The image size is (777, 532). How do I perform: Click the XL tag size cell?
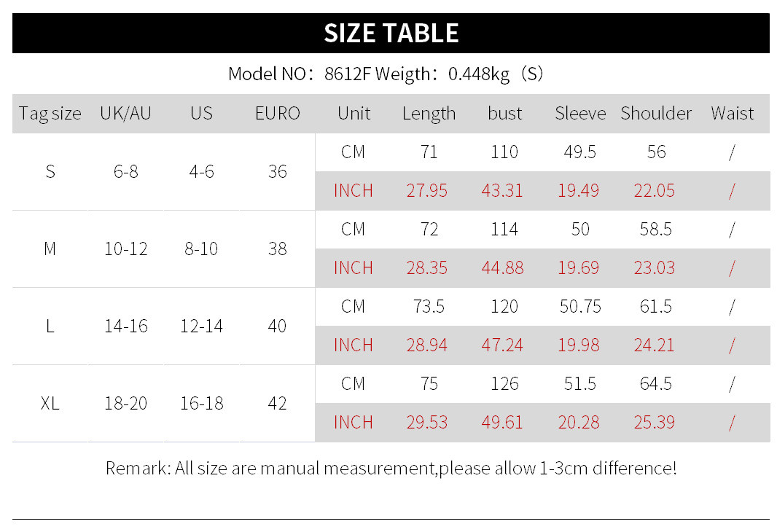50,404
